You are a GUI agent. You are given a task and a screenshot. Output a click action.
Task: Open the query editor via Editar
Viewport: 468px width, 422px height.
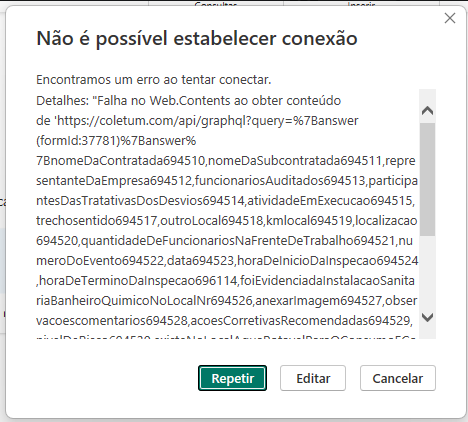[x=313, y=378]
